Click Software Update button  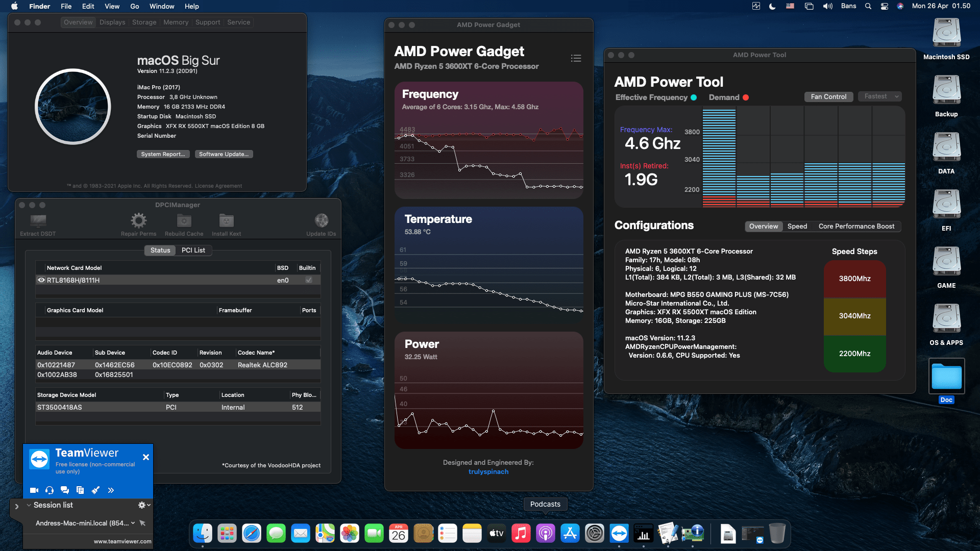224,154
